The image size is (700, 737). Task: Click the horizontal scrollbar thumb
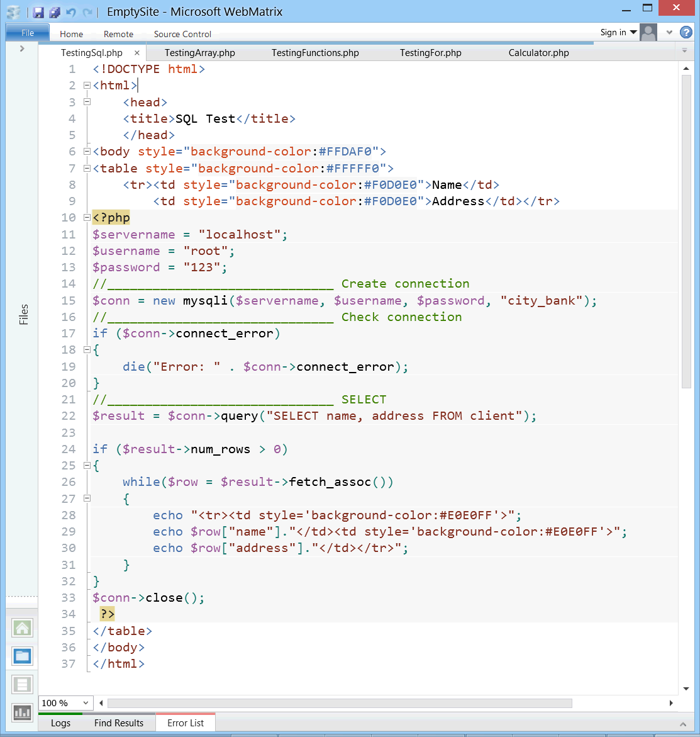[340, 703]
